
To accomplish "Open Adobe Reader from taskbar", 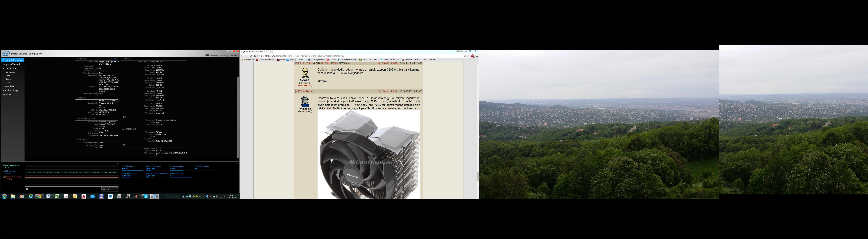I will (x=66, y=196).
